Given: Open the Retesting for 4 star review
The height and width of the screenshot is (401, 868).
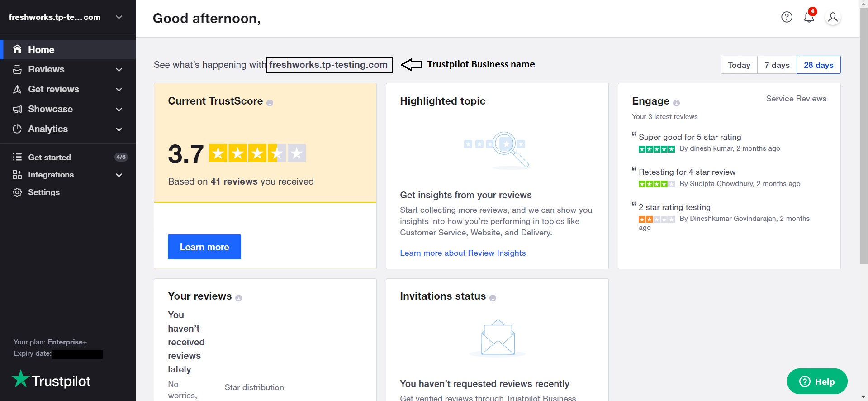Looking at the screenshot, I should tap(687, 172).
